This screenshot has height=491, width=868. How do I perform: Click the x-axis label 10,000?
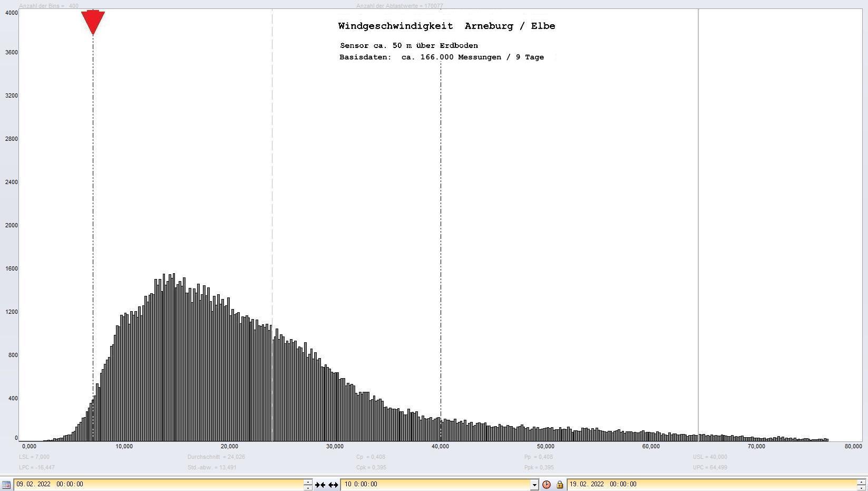pyautogui.click(x=124, y=446)
